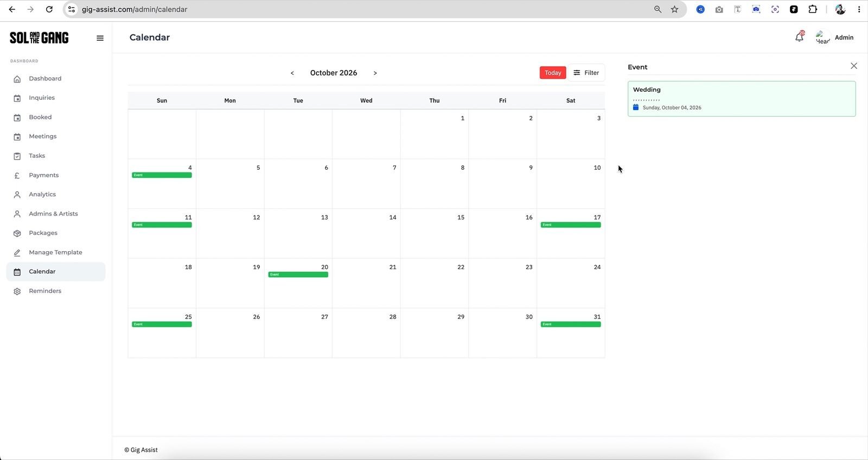
Task: Click Manage Template pencil icon
Action: 17,253
